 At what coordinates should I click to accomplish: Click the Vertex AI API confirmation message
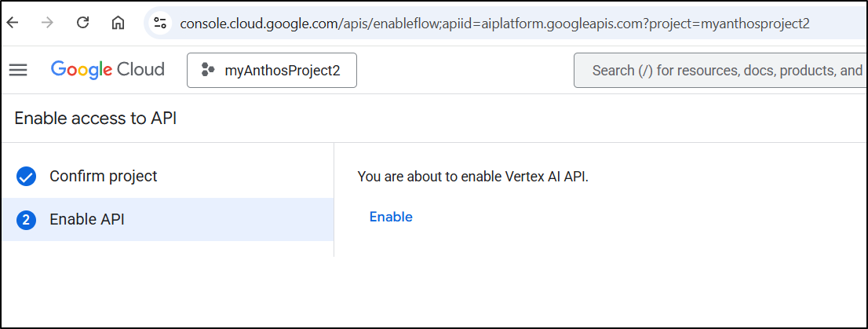click(x=472, y=177)
